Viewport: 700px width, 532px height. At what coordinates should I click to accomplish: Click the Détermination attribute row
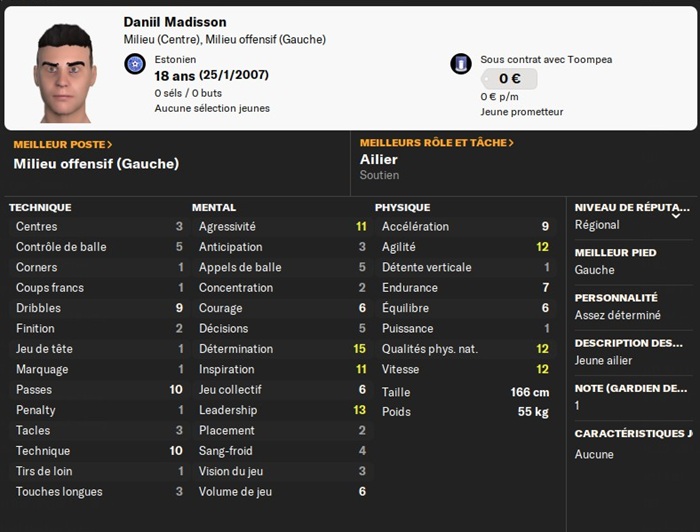tap(282, 349)
